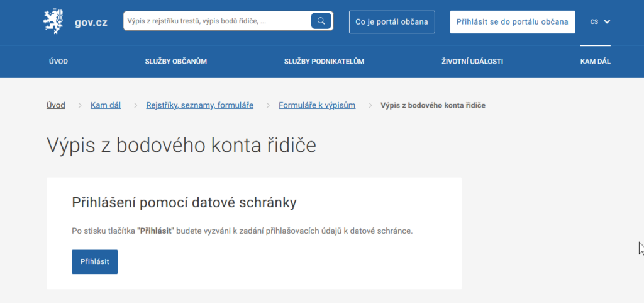Go to the ÚVOD navigation item
This screenshot has width=644, height=303.
point(58,62)
